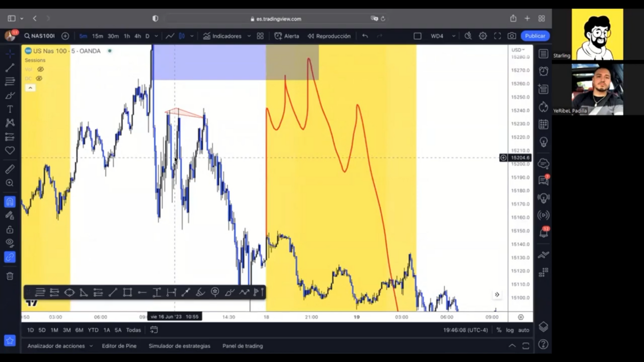644x362 pixels.
Task: Click the trash icon to remove drawings
Action: tap(10, 276)
